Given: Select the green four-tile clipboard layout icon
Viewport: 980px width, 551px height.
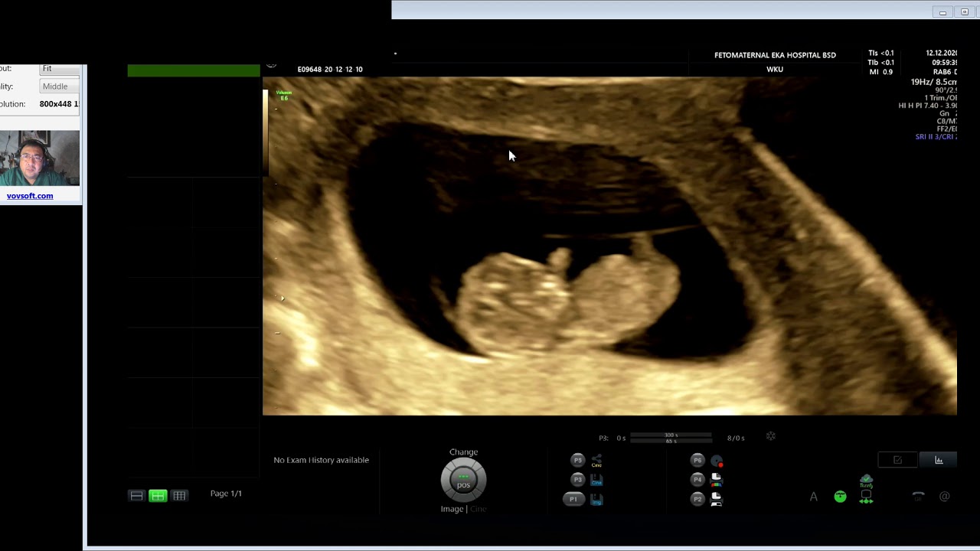Looking at the screenshot, I should [158, 496].
